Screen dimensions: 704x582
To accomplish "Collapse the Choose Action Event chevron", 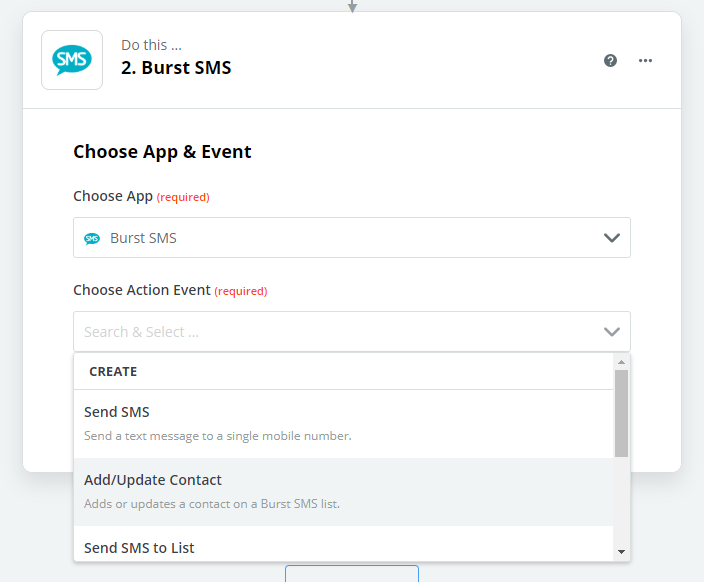I will [612, 332].
